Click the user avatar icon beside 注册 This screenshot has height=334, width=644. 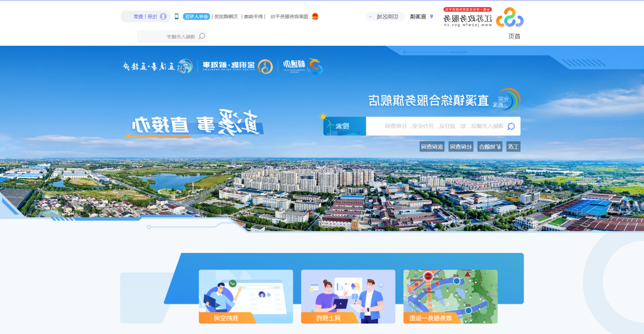[x=163, y=17]
